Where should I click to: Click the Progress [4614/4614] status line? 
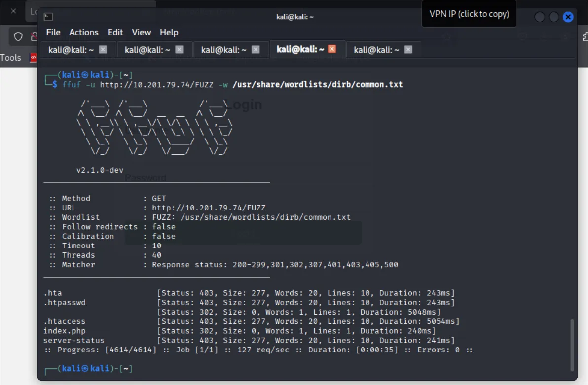[258, 350]
